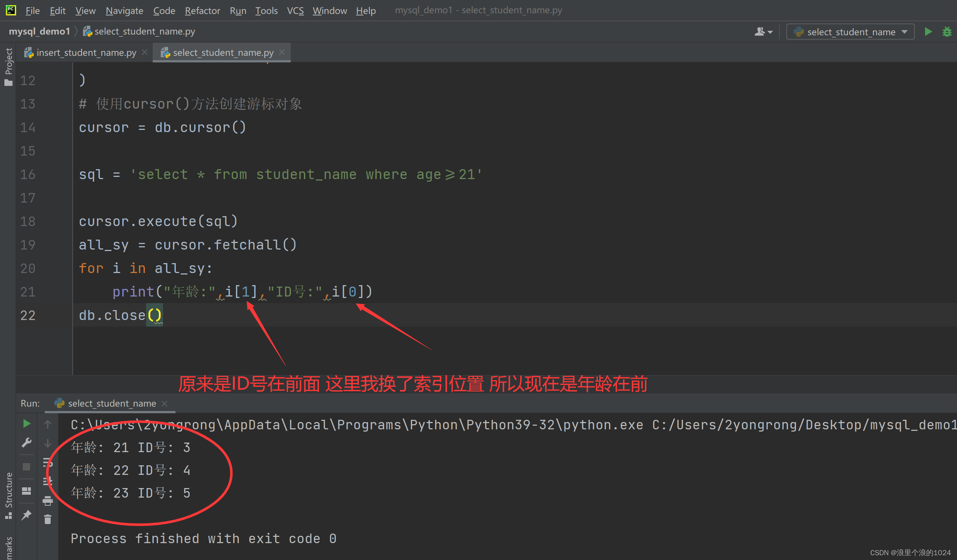Toggle pin tab in Run panel
This screenshot has width=957, height=560.
[26, 515]
